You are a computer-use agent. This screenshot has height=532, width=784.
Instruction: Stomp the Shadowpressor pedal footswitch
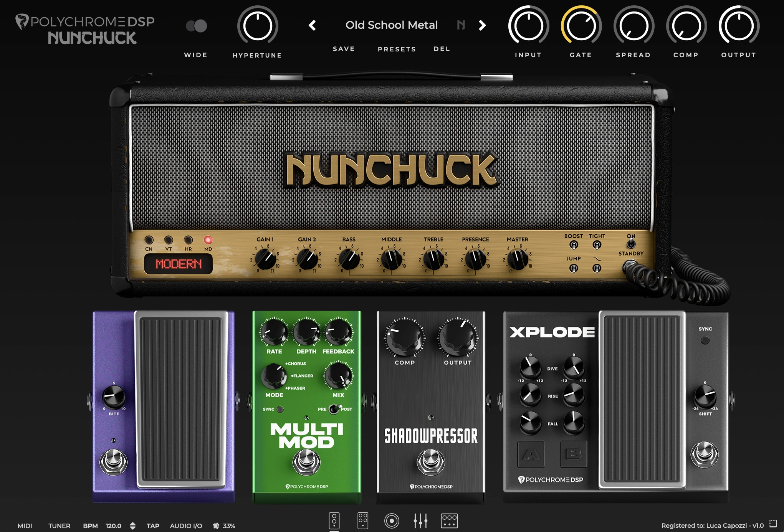pyautogui.click(x=431, y=462)
